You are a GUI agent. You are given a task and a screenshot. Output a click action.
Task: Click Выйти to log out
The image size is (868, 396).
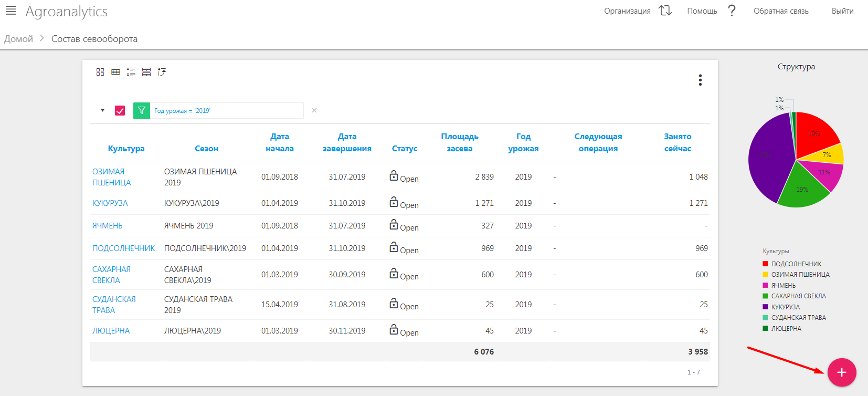tap(842, 11)
